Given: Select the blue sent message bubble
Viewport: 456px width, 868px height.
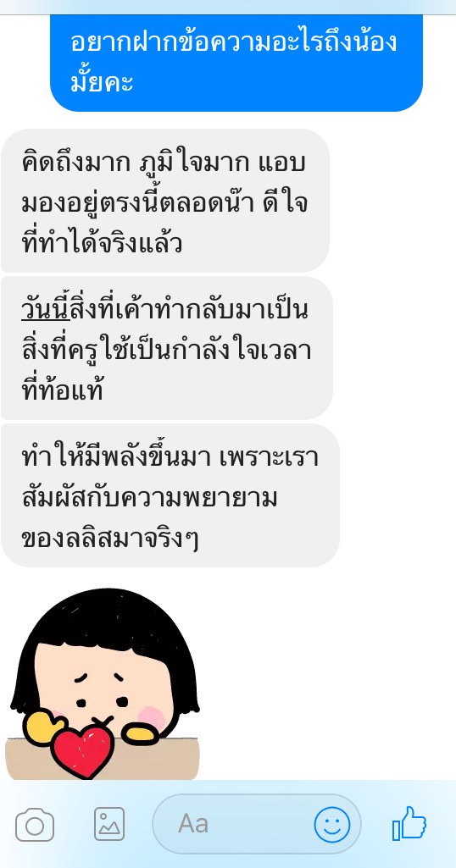Looking at the screenshot, I should pos(236,63).
